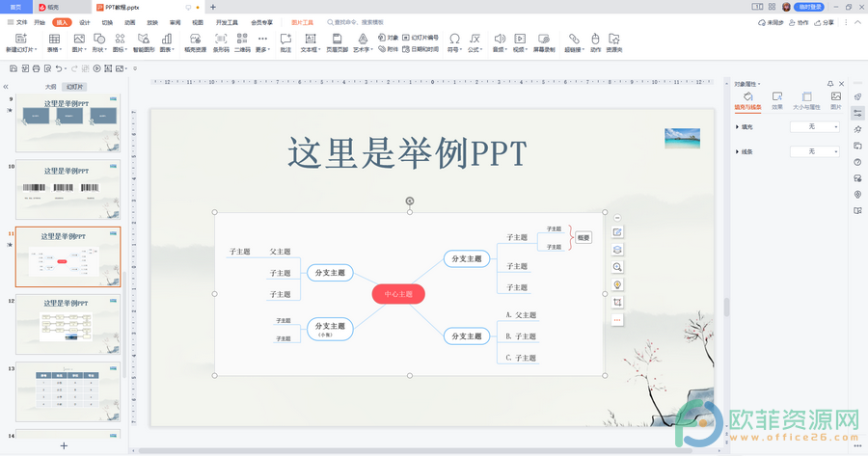Viewport: 868px width, 456px height.
Task: Switch to the 设计 design tab
Action: pos(85,23)
